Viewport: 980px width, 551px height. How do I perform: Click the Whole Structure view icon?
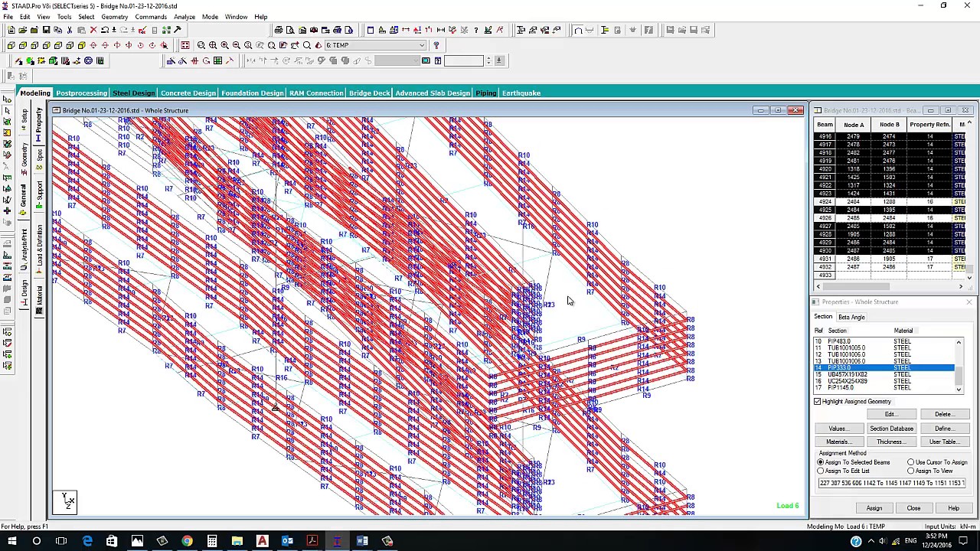tap(185, 45)
